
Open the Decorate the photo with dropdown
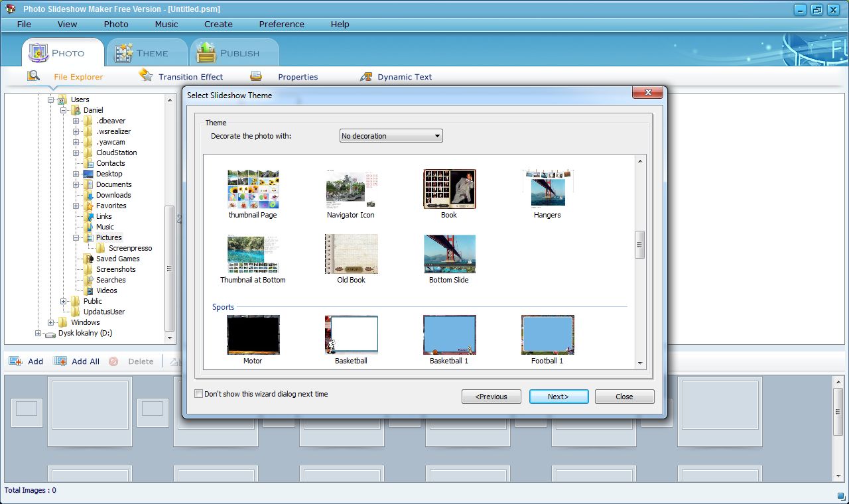coord(391,136)
